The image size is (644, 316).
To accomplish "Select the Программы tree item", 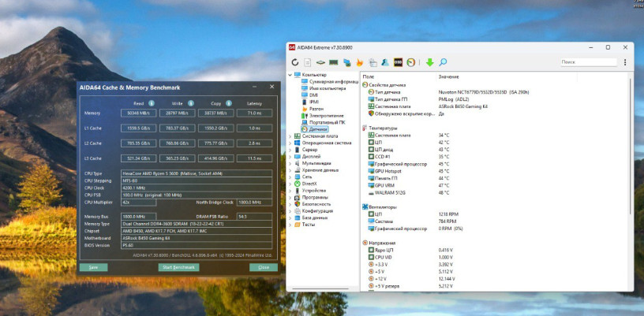I will [311, 197].
